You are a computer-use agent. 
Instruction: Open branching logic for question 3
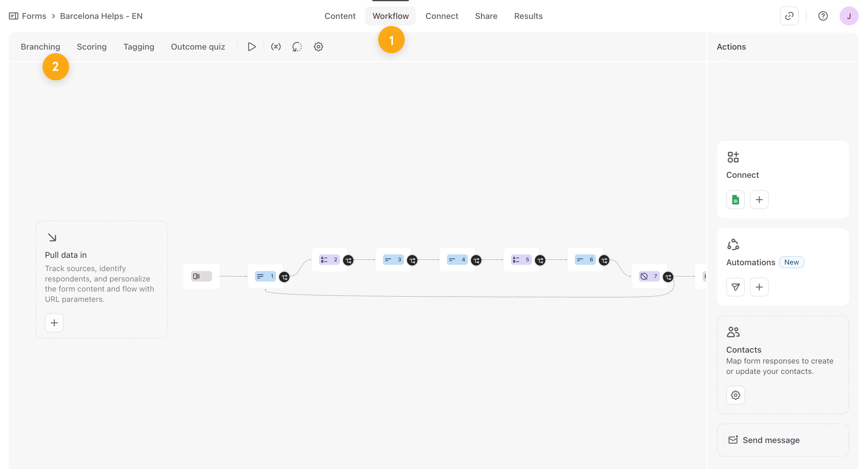coord(412,260)
